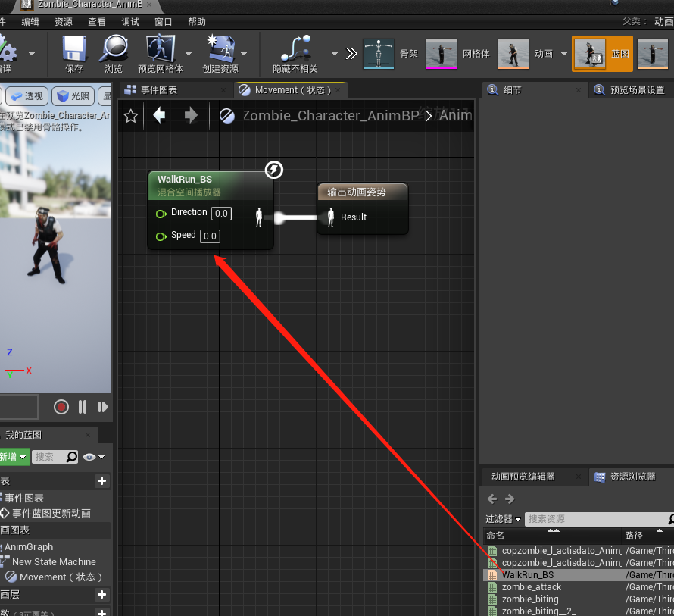Open the Asset (资源) menu
This screenshot has width=674, height=616.
pos(64,22)
